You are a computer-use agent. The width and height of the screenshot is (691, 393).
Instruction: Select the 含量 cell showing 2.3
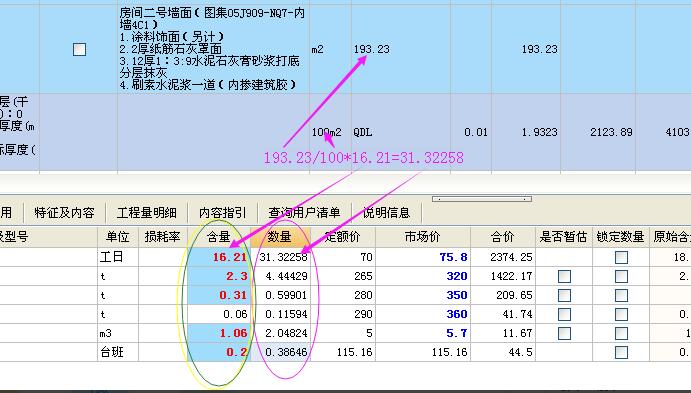click(219, 276)
